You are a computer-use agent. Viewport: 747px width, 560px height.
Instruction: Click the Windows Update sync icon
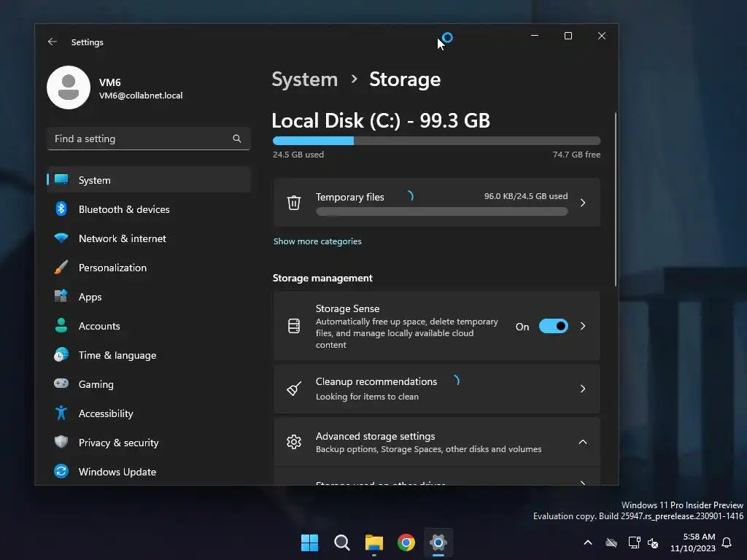point(61,472)
